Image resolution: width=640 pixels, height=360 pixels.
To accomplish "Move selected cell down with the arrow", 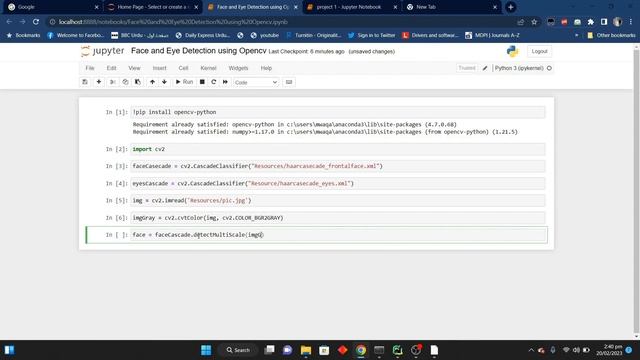I will 164,82.
